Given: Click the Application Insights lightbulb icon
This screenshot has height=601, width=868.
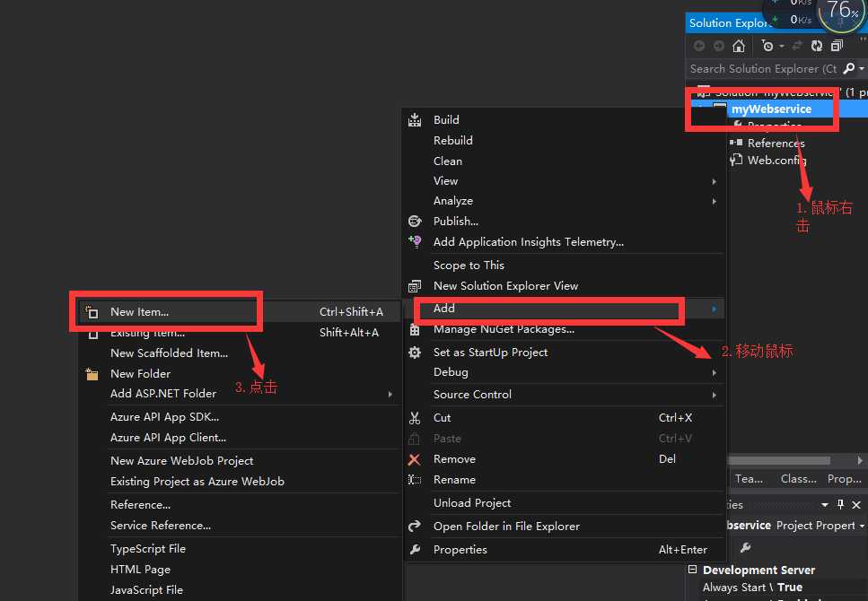Looking at the screenshot, I should (x=415, y=241).
